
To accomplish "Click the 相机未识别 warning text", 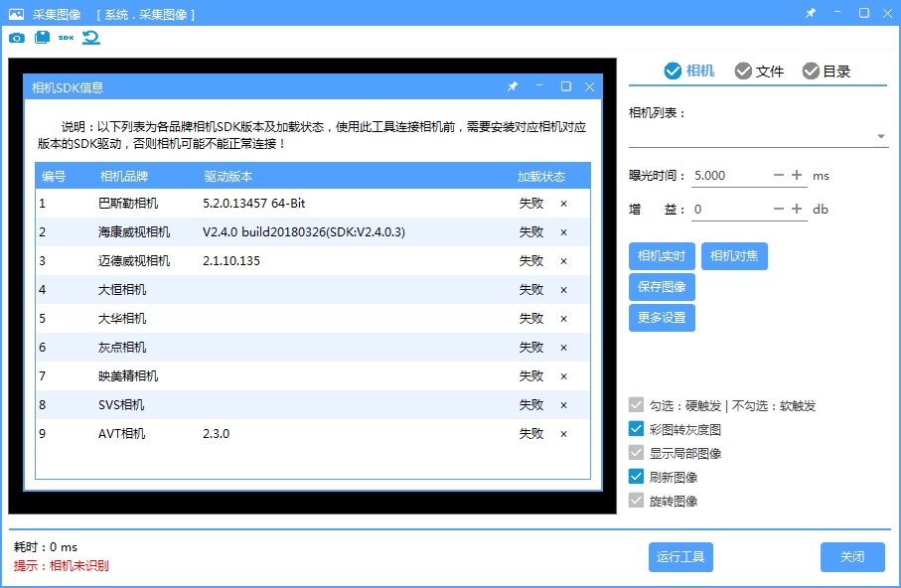I will (x=78, y=565).
